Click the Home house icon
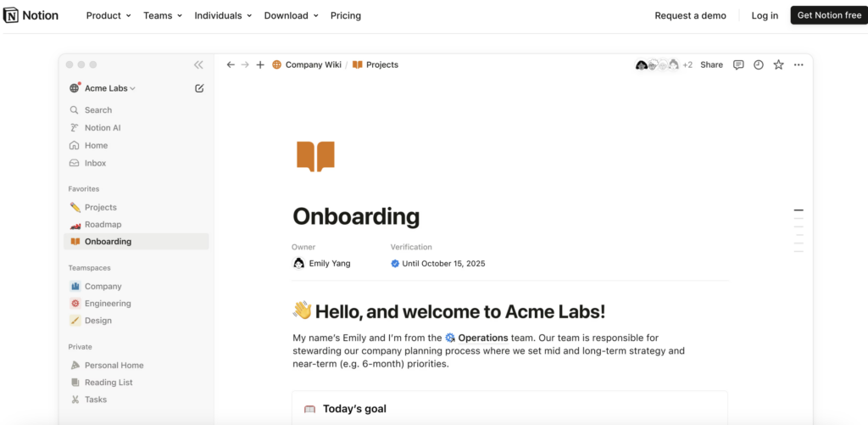The height and width of the screenshot is (425, 868). (x=75, y=145)
